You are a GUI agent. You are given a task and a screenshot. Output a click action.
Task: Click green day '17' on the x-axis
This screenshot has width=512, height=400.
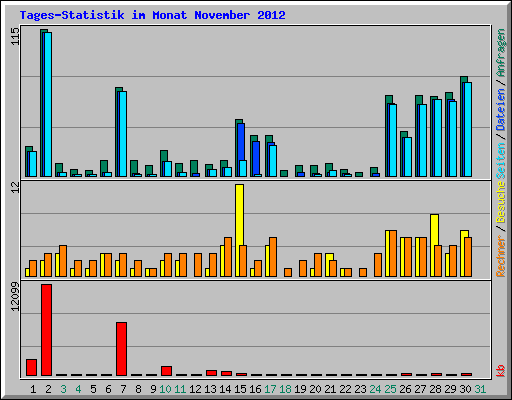tap(270, 389)
